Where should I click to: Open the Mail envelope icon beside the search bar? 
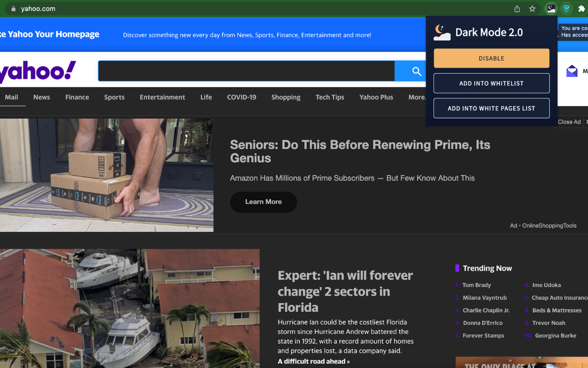(x=572, y=71)
